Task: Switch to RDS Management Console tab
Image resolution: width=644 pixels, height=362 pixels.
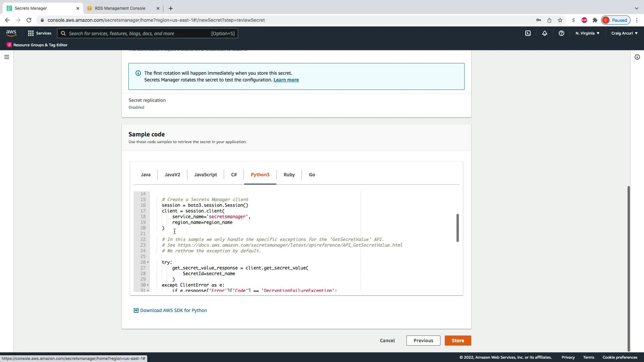Action: [x=120, y=8]
